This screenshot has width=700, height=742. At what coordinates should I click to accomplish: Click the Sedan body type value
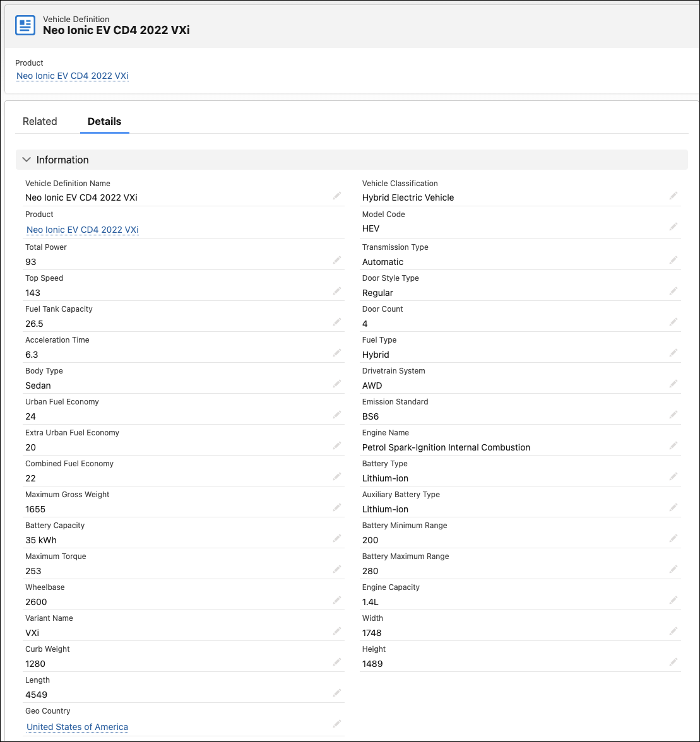(38, 386)
